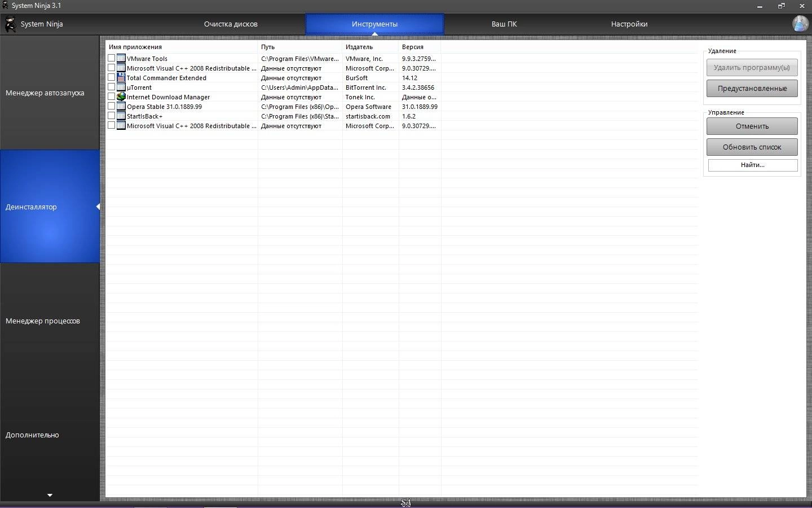
Task: Tick the VMware Tools checkbox
Action: pyautogui.click(x=112, y=58)
